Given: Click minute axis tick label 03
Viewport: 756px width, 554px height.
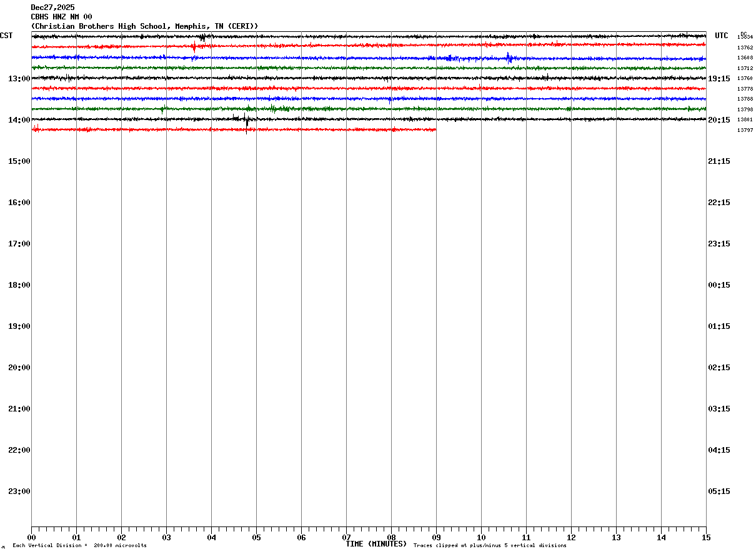Looking at the screenshot, I should [166, 537].
